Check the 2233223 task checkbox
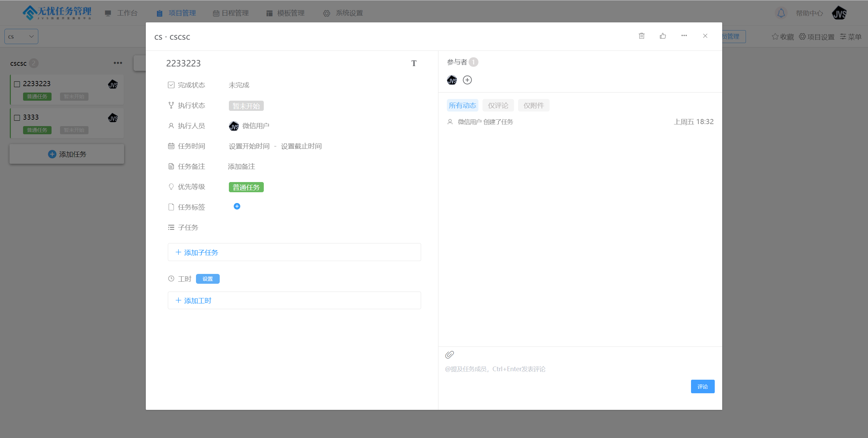Image resolution: width=868 pixels, height=438 pixels. tap(17, 84)
